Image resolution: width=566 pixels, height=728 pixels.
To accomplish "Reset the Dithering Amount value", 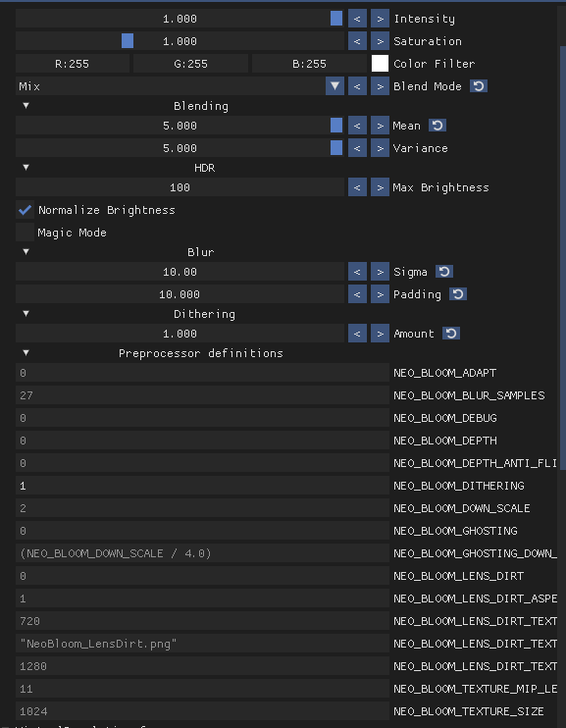I will (451, 334).
